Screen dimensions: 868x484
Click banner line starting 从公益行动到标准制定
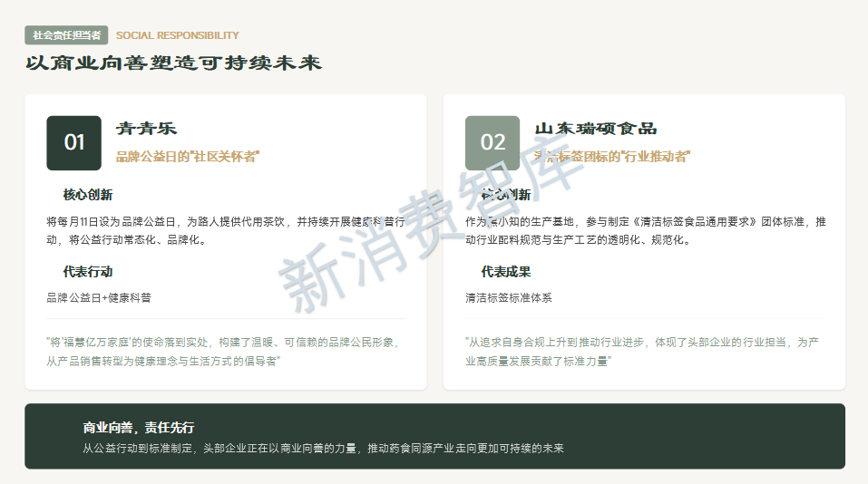coord(323,448)
